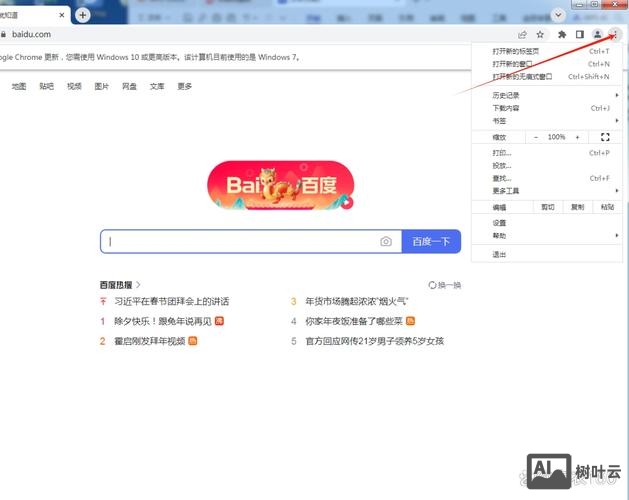The height and width of the screenshot is (500, 629).
Task: Click badge beside 你家年夜饭 headline
Action: (x=410, y=321)
